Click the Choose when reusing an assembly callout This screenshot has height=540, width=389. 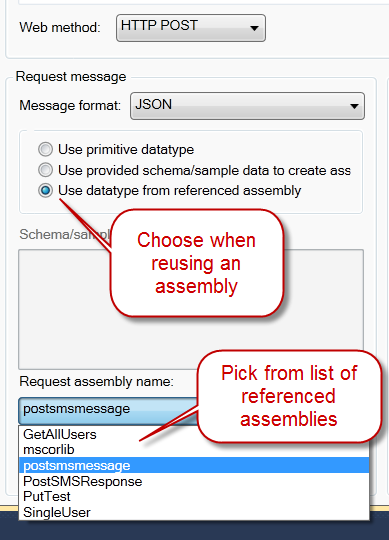197,263
